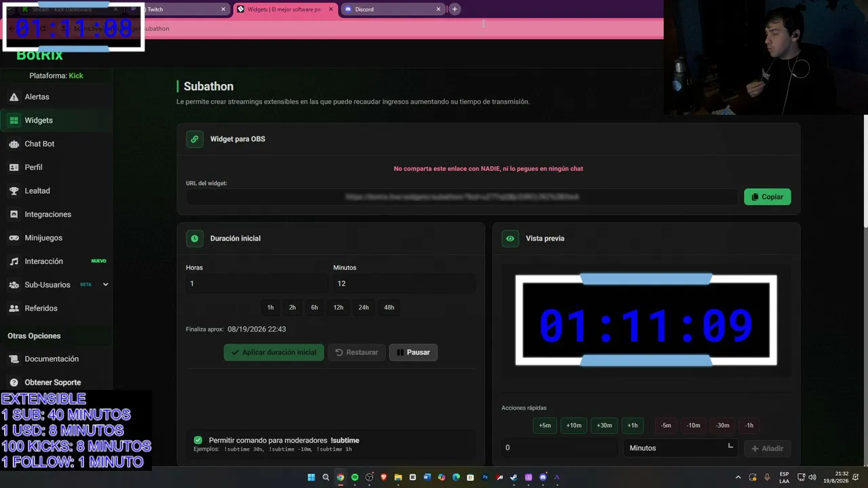Screen dimensions: 868x488
Task: Subtract 5 minutes with -5m
Action: pos(666,426)
